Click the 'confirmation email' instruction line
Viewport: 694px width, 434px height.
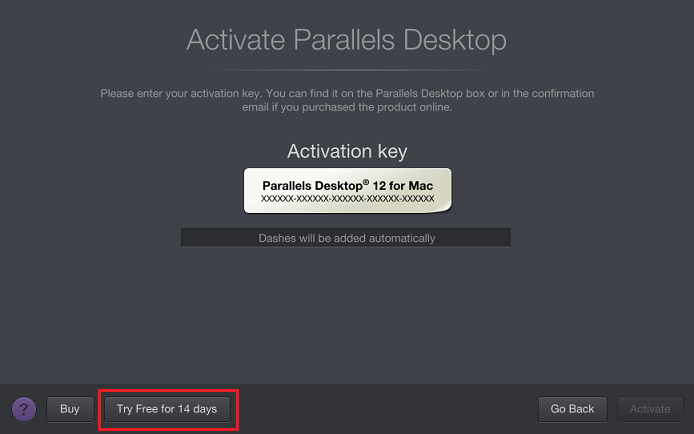click(x=347, y=107)
